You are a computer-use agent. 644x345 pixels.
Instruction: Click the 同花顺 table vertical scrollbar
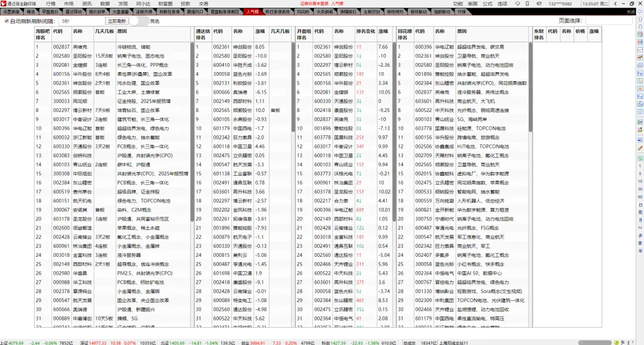(530, 87)
